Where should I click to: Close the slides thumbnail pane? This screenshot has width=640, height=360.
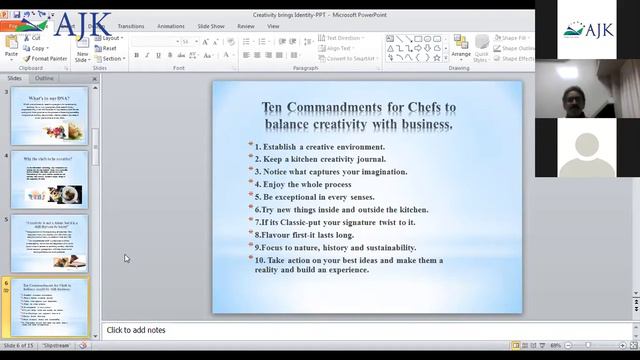[95, 78]
